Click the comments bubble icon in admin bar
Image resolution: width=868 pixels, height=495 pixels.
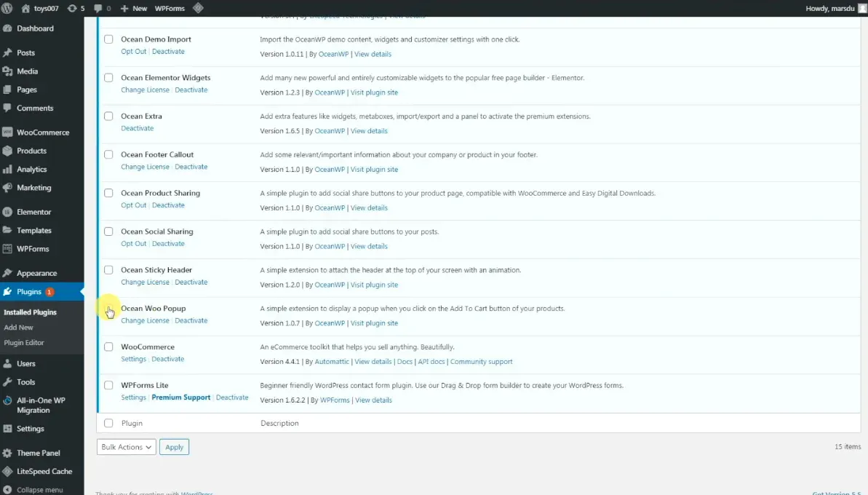pyautogui.click(x=97, y=8)
